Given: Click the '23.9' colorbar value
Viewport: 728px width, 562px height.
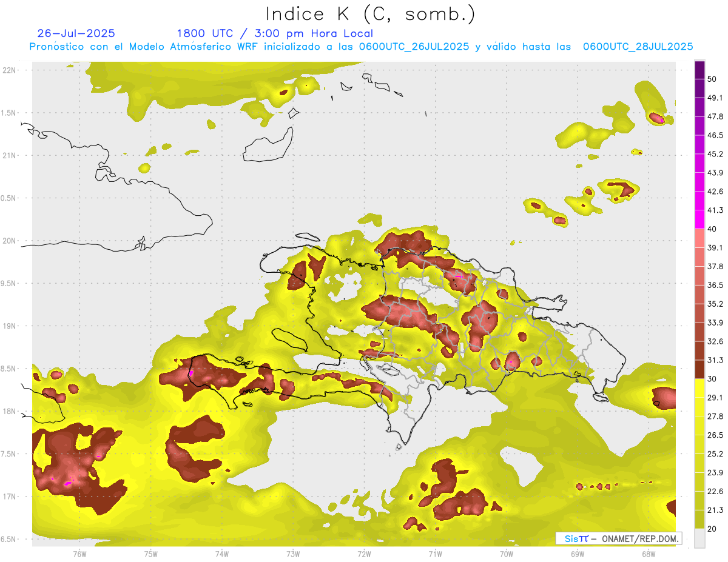Looking at the screenshot, I should coord(715,473).
